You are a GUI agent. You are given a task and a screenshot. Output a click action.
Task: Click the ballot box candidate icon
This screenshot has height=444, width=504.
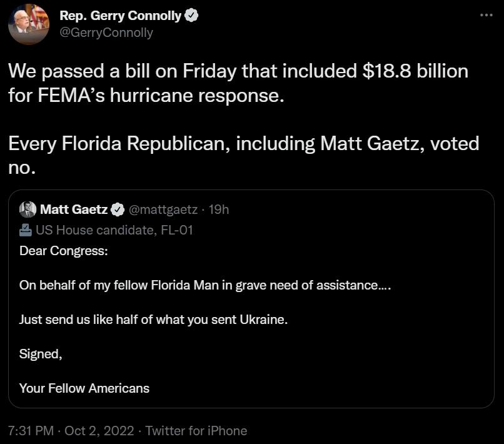(x=23, y=230)
